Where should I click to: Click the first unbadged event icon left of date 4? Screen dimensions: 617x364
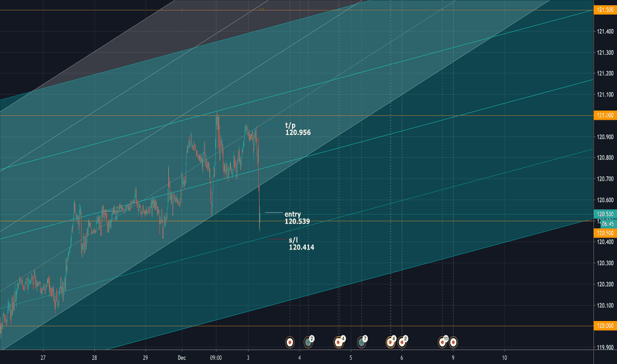[x=289, y=343]
